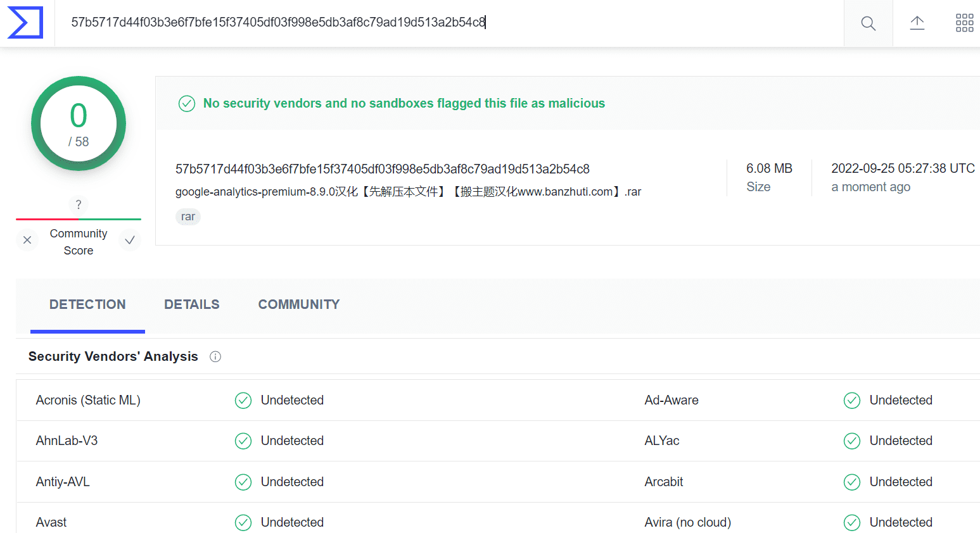Image resolution: width=980 pixels, height=533 pixels.
Task: Click the community score question mark icon
Action: tap(79, 204)
